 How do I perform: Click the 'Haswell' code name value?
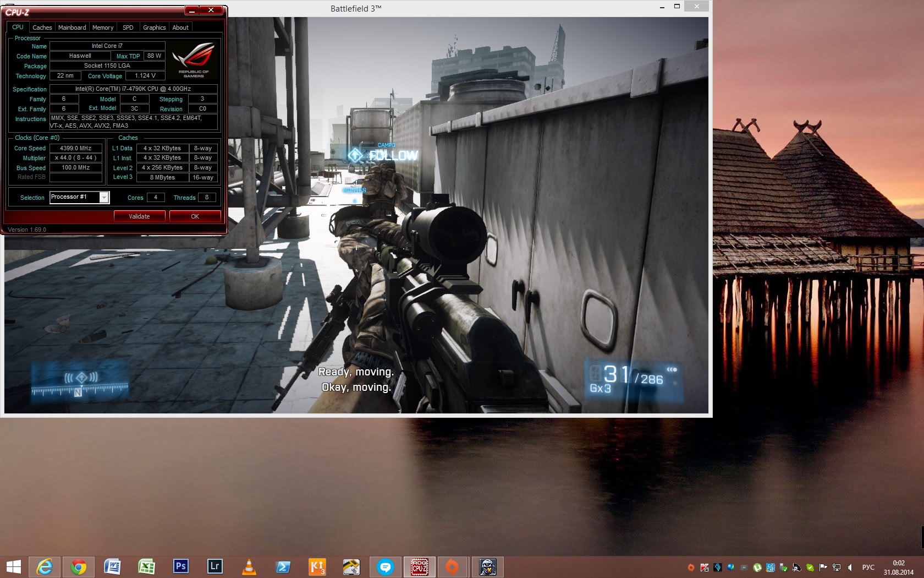(x=80, y=56)
